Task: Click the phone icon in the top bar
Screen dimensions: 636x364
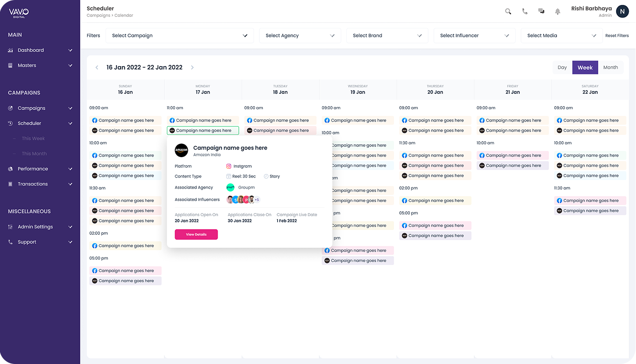Action: (x=525, y=11)
